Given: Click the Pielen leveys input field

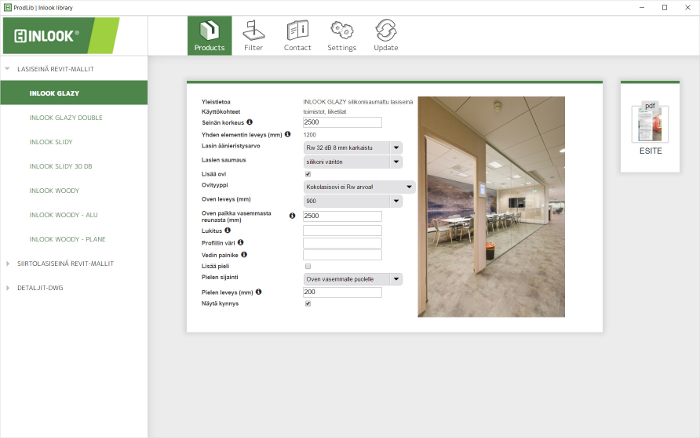Looking at the screenshot, I should click(x=342, y=292).
